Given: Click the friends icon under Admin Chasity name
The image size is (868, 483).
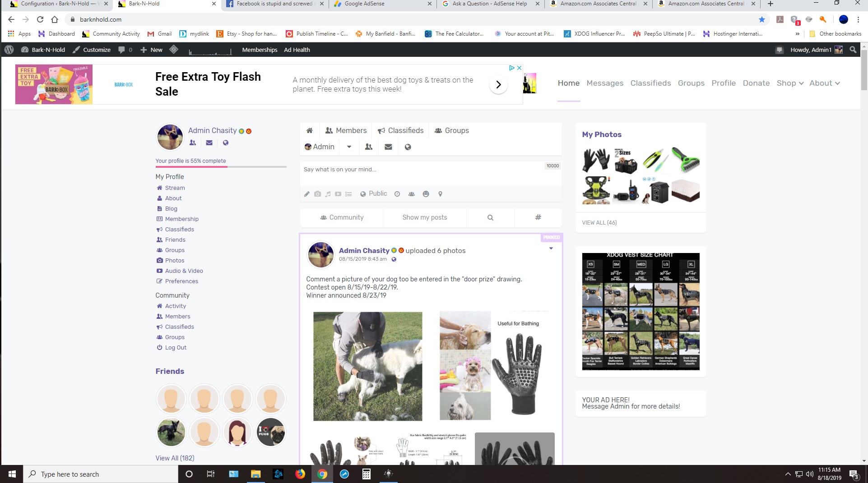Looking at the screenshot, I should coord(193,143).
